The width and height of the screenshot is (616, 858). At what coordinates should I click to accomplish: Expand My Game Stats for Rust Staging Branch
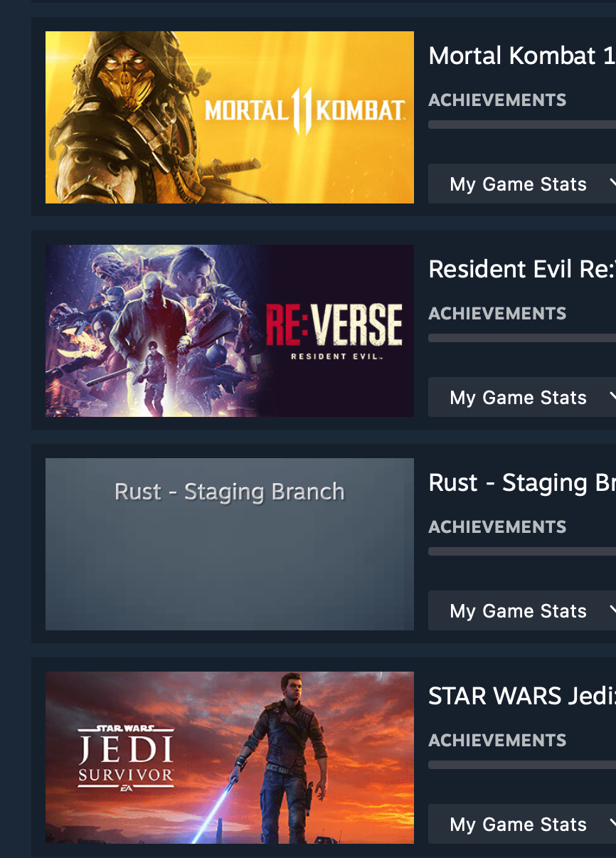point(522,610)
